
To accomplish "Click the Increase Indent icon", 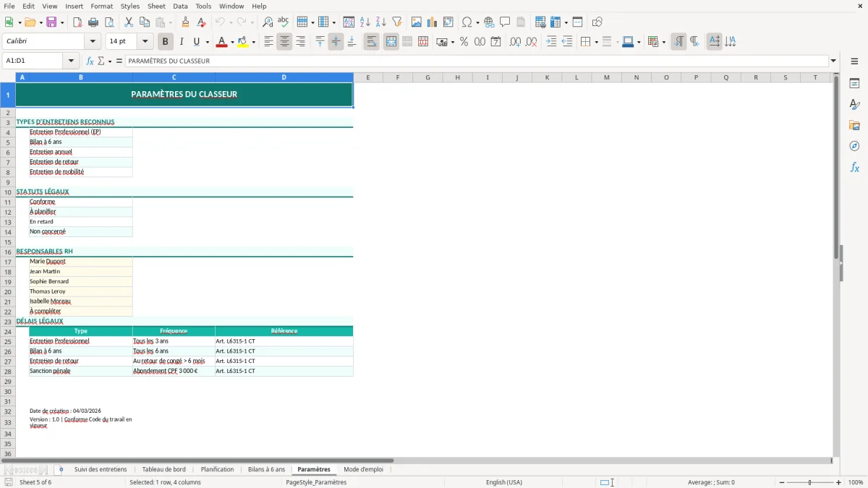I will coord(551,42).
